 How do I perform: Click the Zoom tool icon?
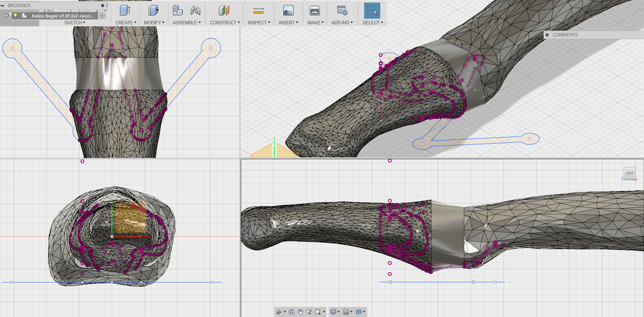point(309,312)
